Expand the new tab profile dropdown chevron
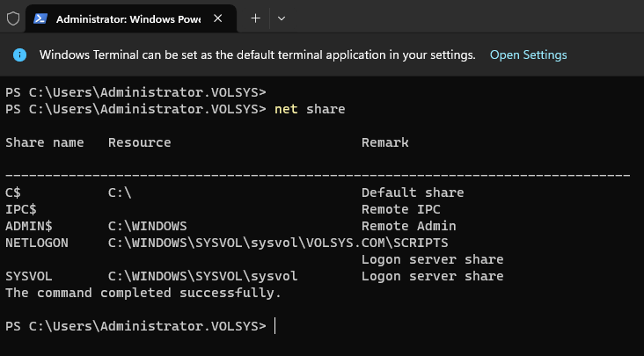 (x=281, y=18)
